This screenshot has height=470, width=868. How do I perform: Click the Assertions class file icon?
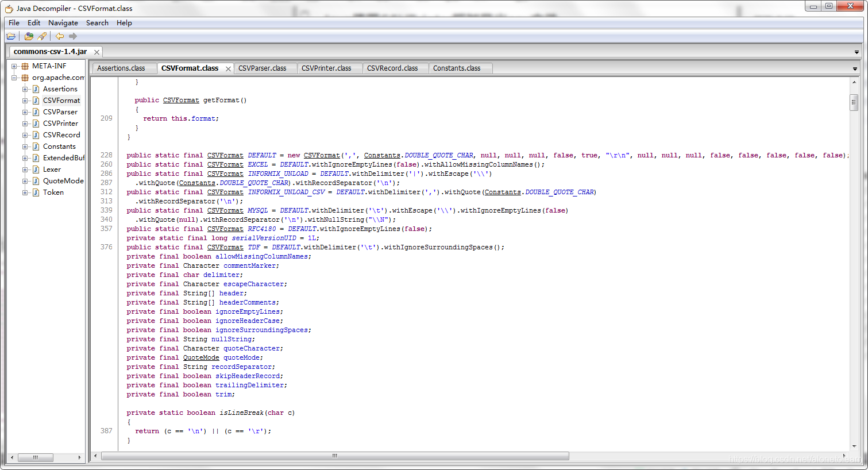36,89
